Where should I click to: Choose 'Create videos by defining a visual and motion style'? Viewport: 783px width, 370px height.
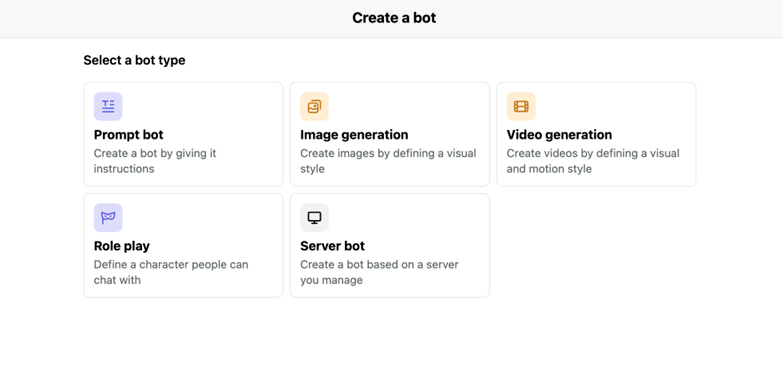point(593,161)
